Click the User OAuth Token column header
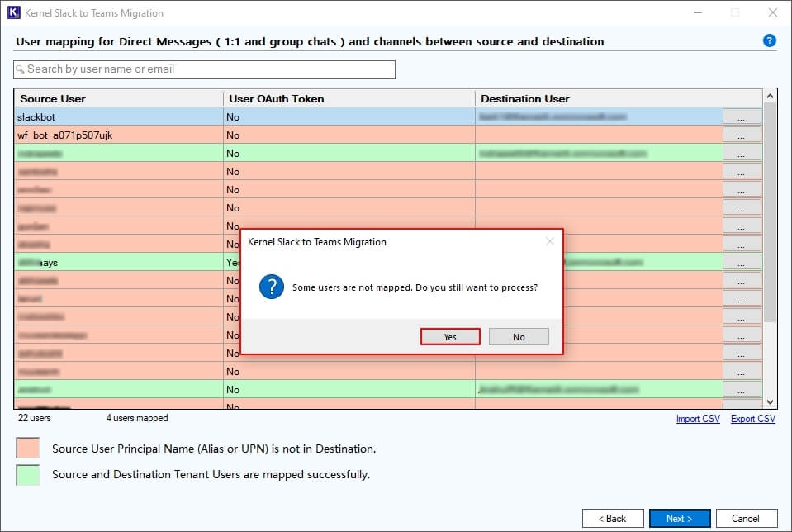 [349, 98]
